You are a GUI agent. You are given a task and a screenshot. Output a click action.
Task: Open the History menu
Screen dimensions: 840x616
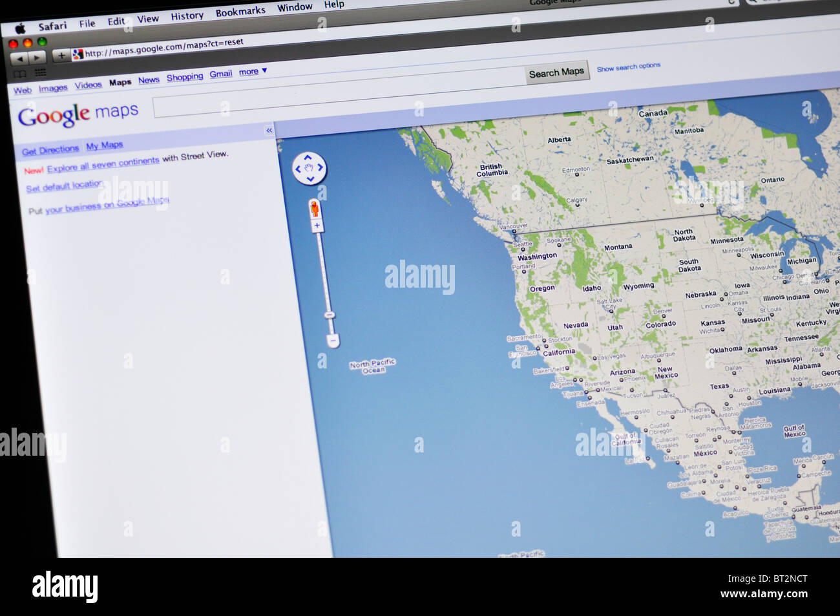(x=187, y=16)
